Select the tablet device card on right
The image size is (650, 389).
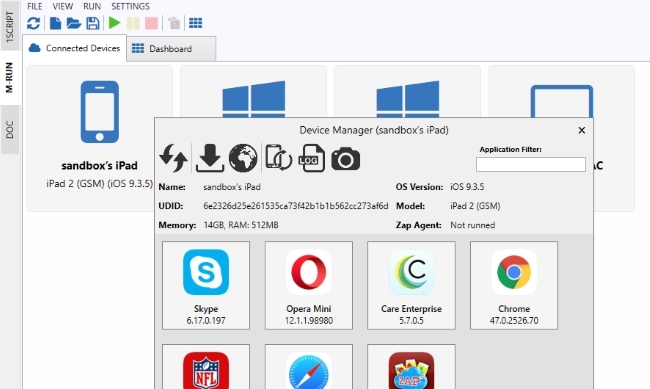pyautogui.click(x=561, y=92)
